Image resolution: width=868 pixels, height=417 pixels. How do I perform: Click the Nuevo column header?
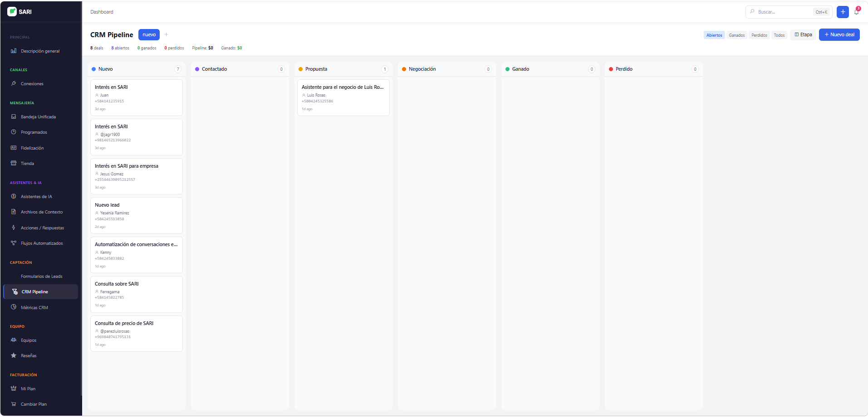137,69
